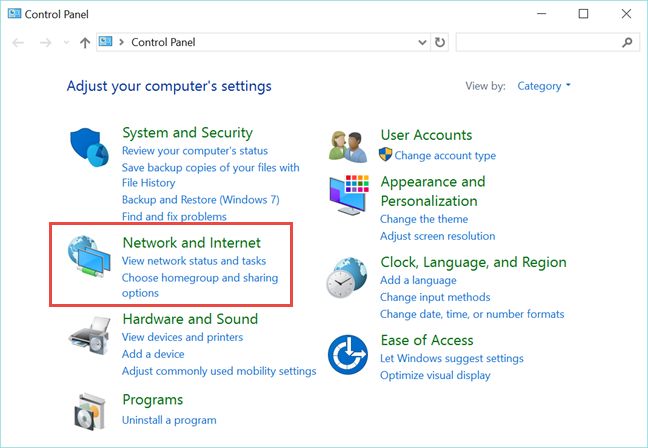Go back with the back arrow
The width and height of the screenshot is (648, 448).
coord(18,43)
